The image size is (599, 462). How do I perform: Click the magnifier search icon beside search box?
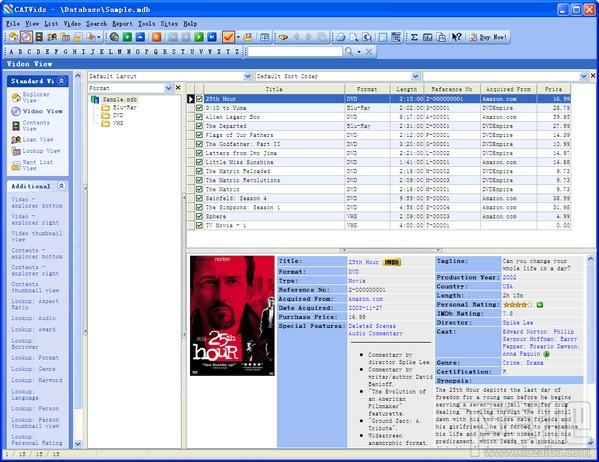point(348,51)
